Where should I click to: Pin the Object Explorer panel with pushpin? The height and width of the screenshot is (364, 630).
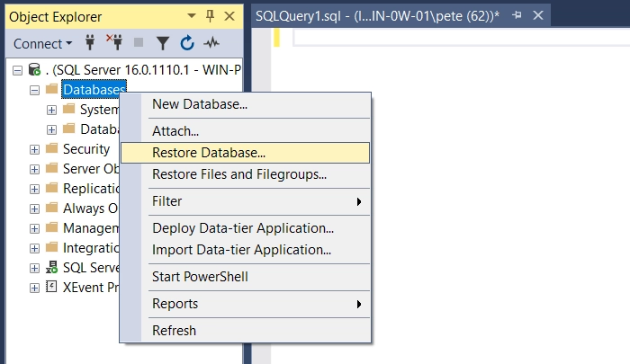click(210, 16)
